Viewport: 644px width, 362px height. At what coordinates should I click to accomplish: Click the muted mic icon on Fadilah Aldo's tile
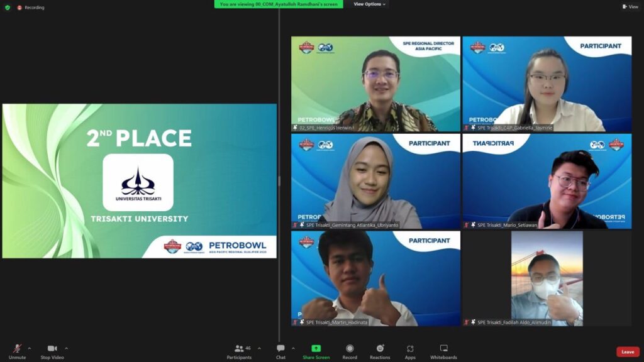click(x=466, y=322)
